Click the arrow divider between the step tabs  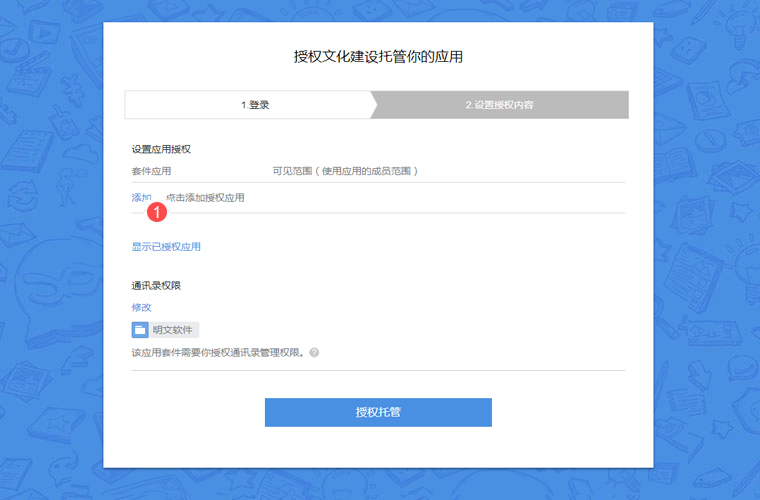374,105
